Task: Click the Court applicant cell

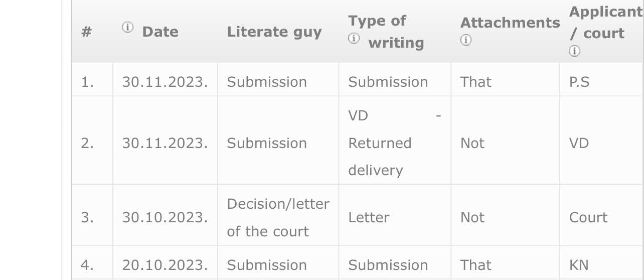Action: pos(588,217)
